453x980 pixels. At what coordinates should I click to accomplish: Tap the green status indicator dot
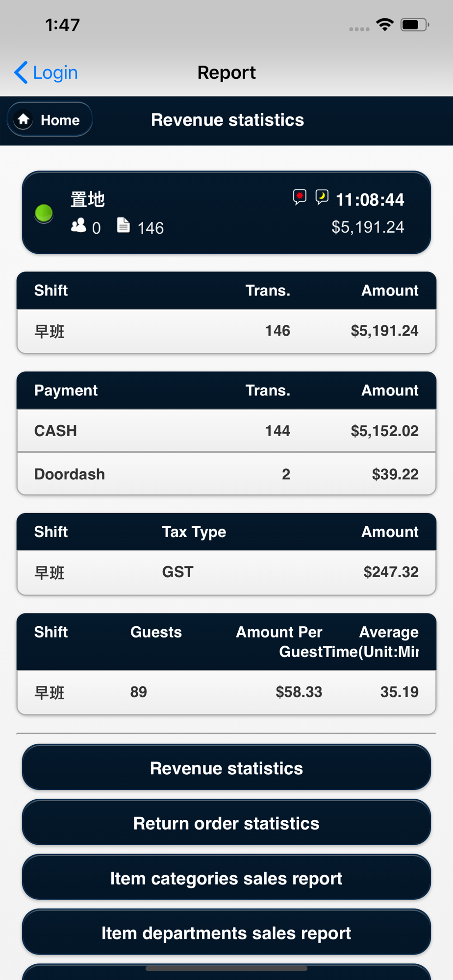pos(44,213)
